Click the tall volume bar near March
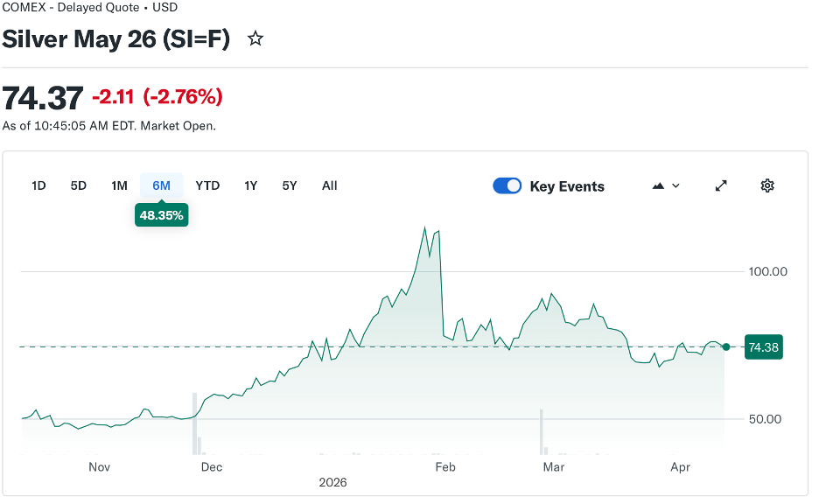 point(542,430)
